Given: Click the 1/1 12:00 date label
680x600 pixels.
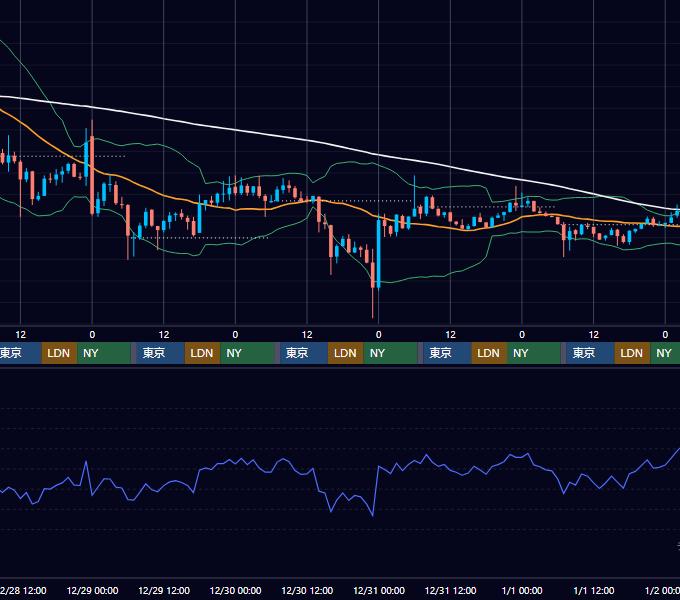Looking at the screenshot, I should (x=594, y=590).
